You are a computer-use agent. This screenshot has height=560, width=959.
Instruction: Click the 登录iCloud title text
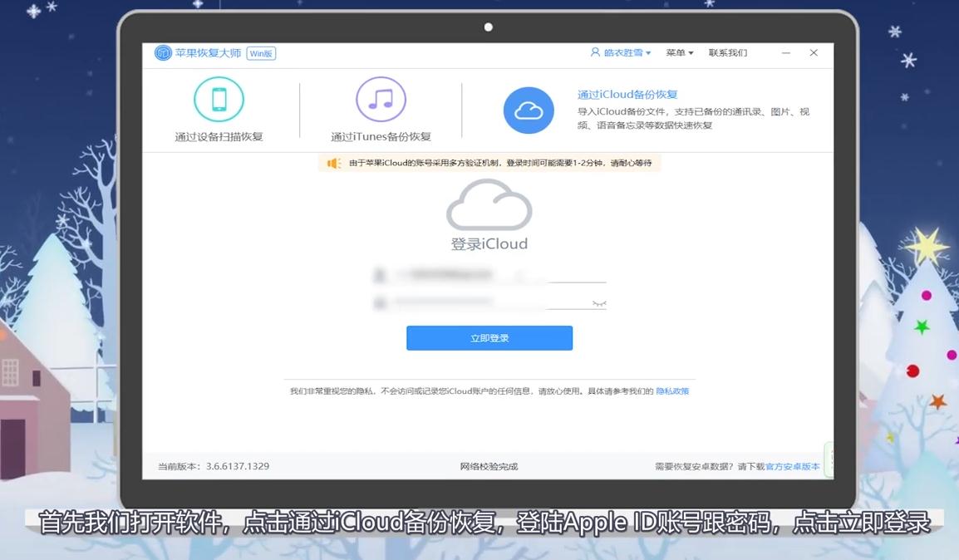point(489,244)
